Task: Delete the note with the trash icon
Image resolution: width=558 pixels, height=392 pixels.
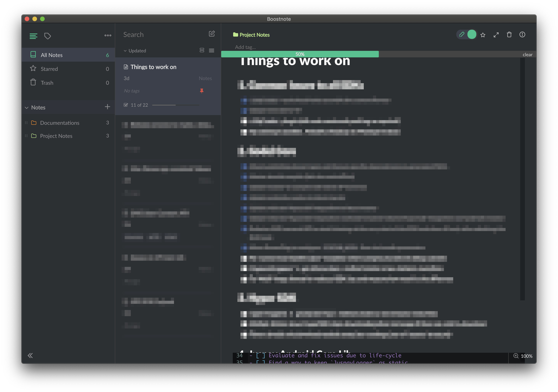Action: click(509, 35)
